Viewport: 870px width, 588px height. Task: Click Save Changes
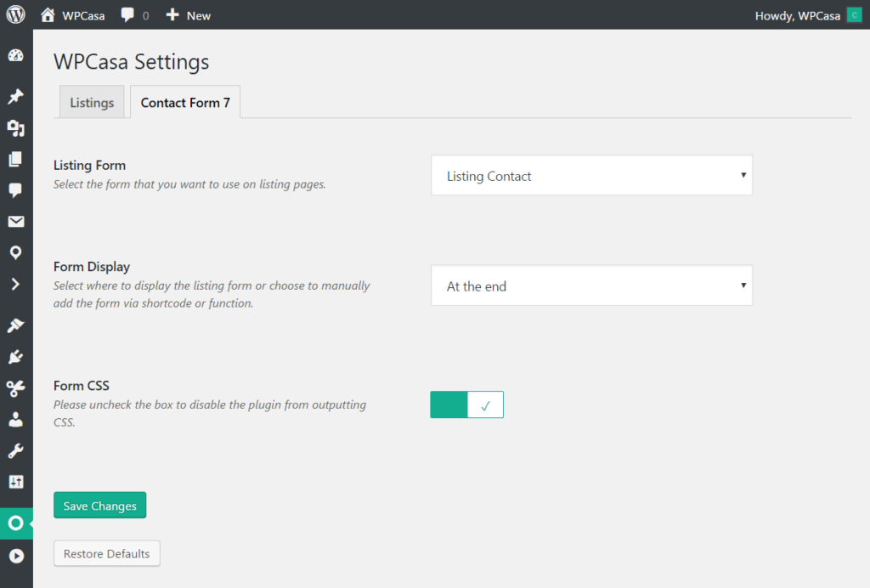pos(99,505)
